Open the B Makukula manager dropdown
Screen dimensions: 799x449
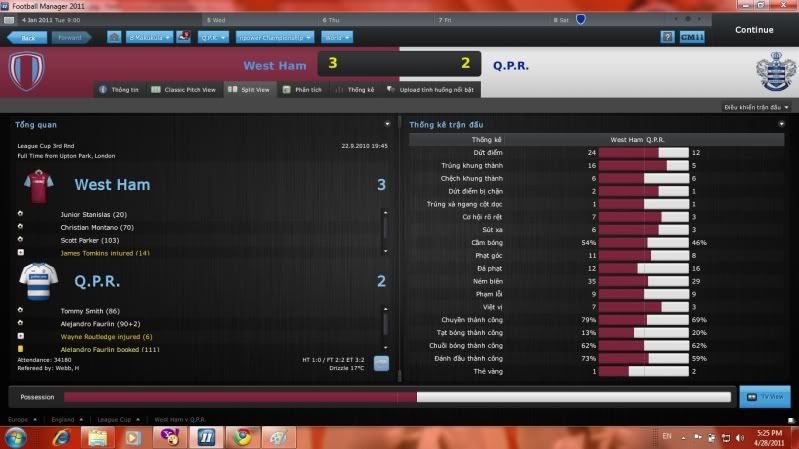[x=149, y=37]
